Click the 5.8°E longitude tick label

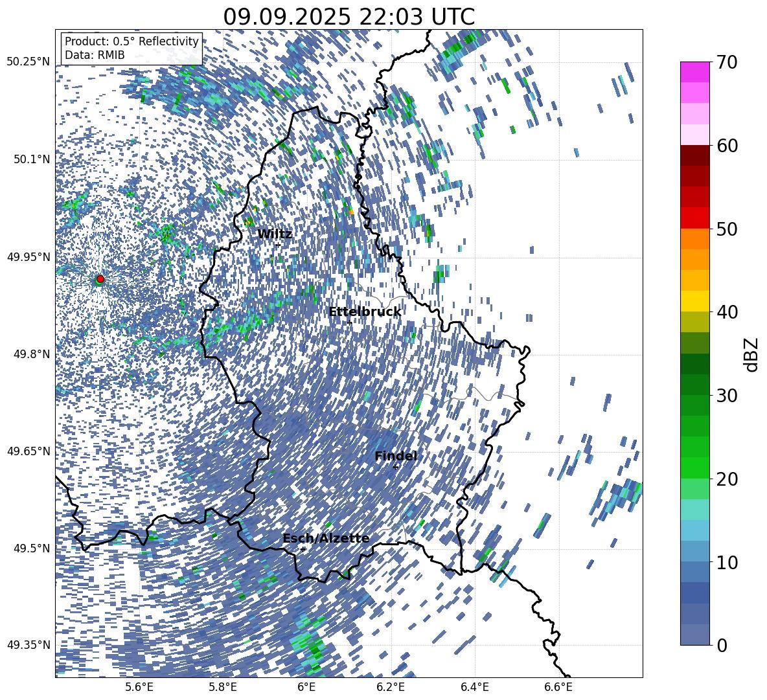click(223, 688)
